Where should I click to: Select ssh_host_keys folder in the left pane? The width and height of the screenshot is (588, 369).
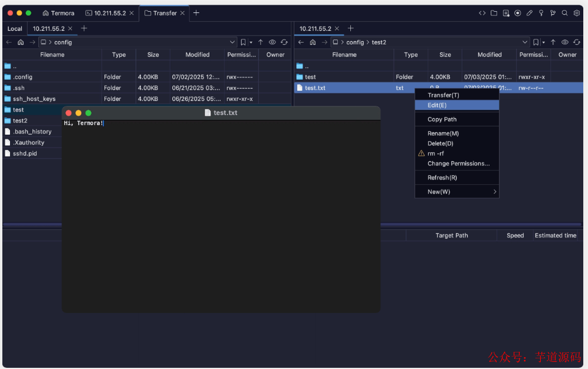(147, 99)
